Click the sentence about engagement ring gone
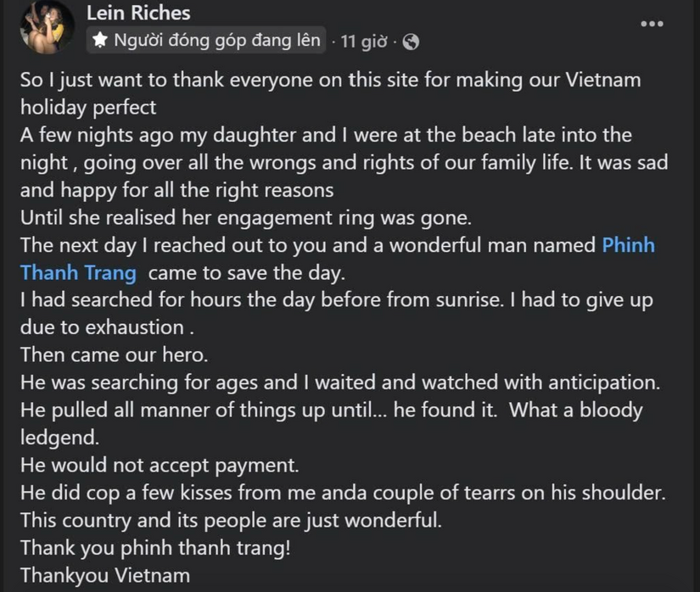This screenshot has width=700, height=592. (246, 218)
